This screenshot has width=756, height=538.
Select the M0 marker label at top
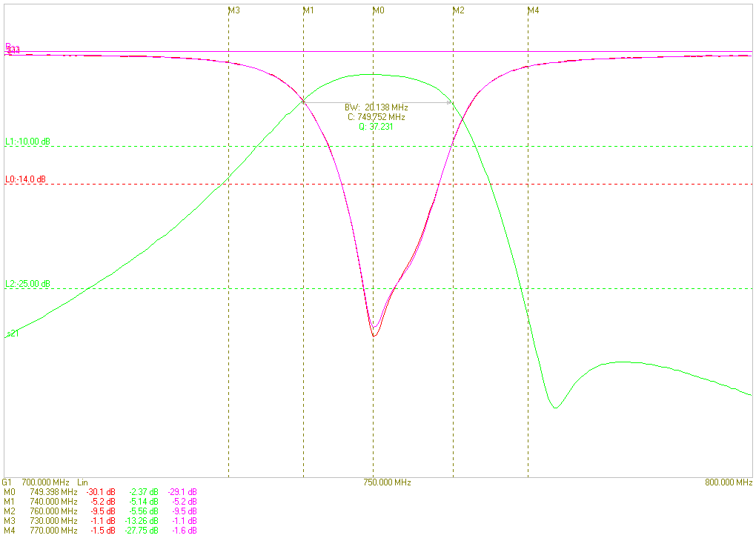point(379,10)
